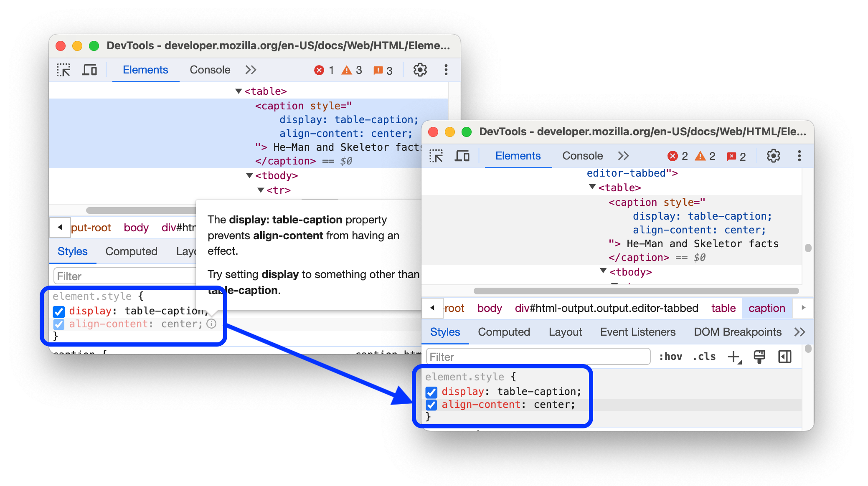The width and height of the screenshot is (868, 486).
Task: Click the element picker/inspector icon
Action: click(x=64, y=70)
